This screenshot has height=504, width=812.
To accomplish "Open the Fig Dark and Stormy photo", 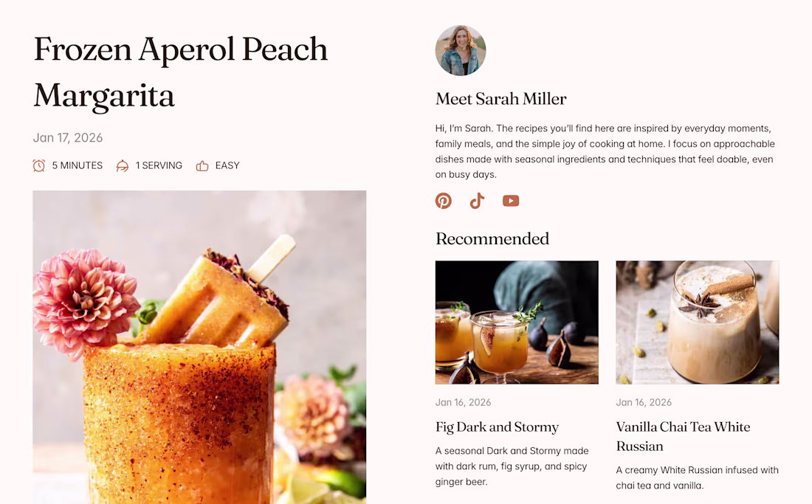I will 517,322.
